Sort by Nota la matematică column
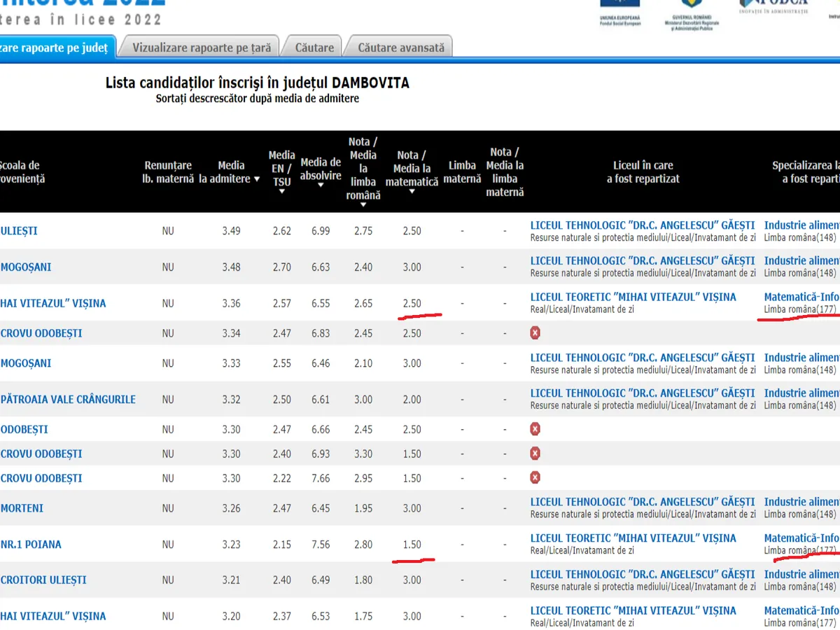 (x=412, y=192)
